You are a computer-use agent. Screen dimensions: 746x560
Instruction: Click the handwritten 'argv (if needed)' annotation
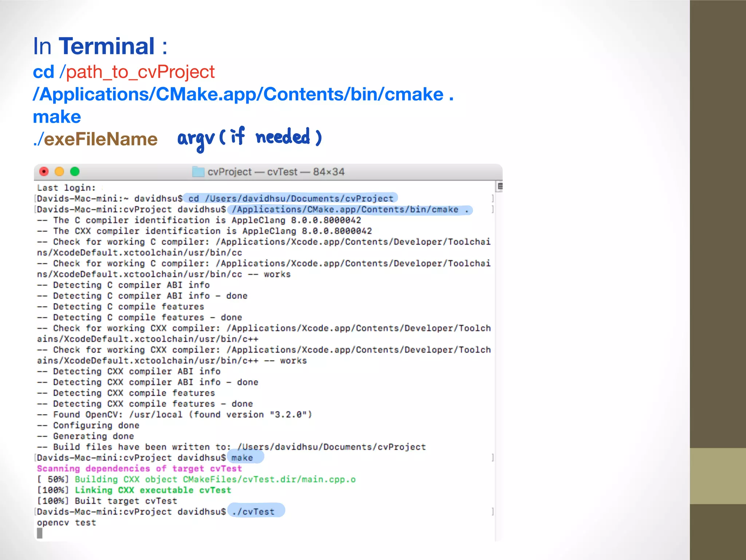click(249, 138)
